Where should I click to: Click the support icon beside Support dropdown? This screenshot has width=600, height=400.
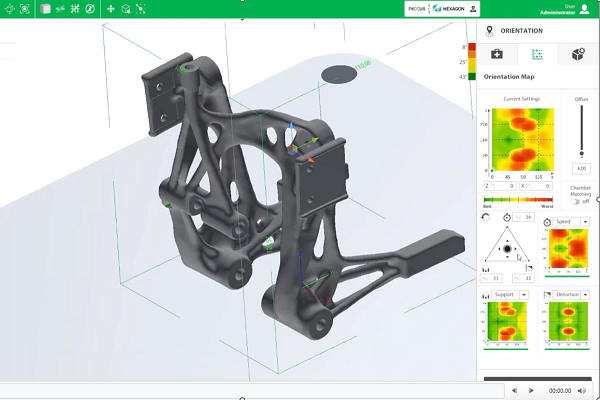(x=486, y=295)
